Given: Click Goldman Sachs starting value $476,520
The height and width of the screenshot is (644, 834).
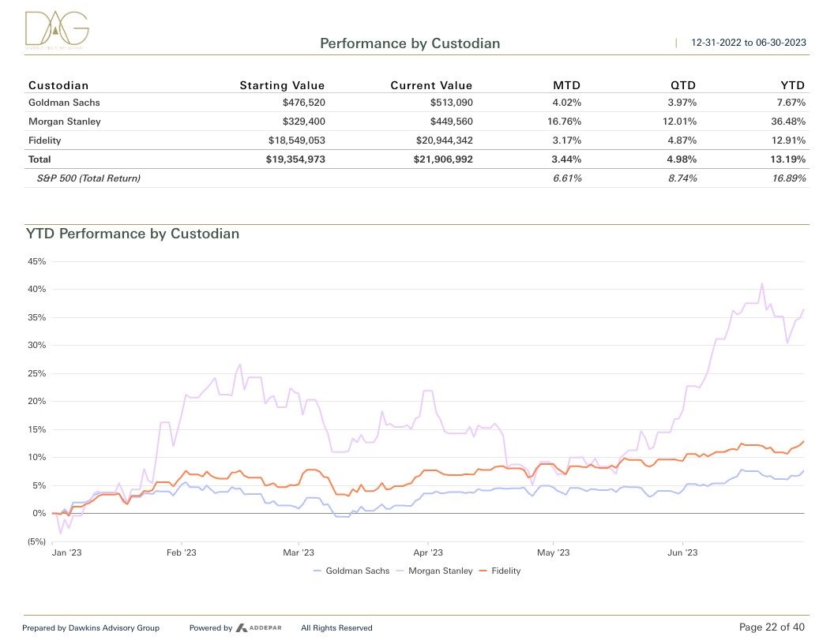Looking at the screenshot, I should 304,103.
